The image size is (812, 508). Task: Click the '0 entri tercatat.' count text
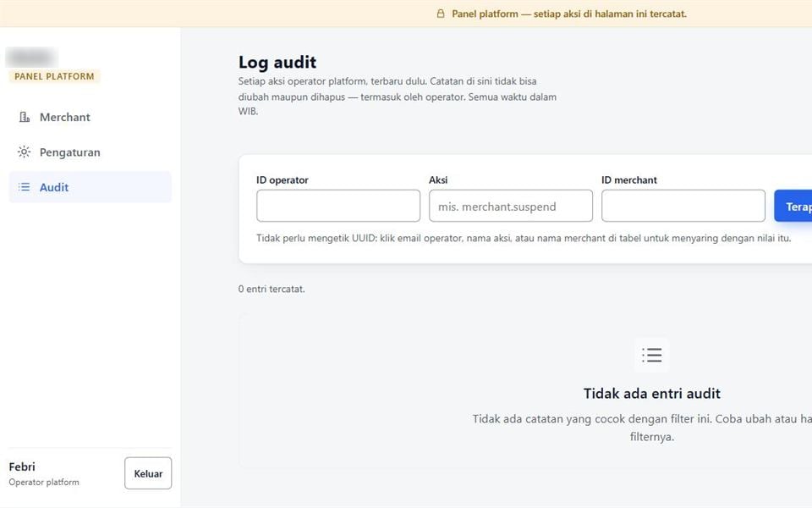click(x=272, y=289)
